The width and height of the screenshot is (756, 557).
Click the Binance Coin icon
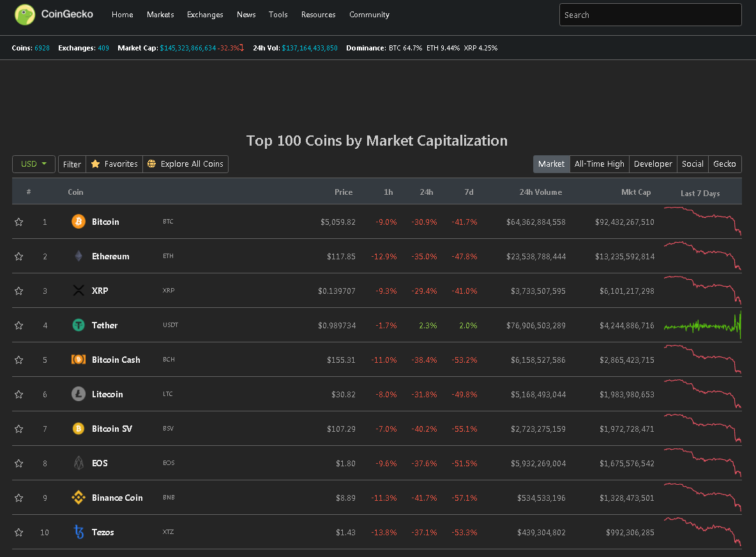[x=78, y=498]
